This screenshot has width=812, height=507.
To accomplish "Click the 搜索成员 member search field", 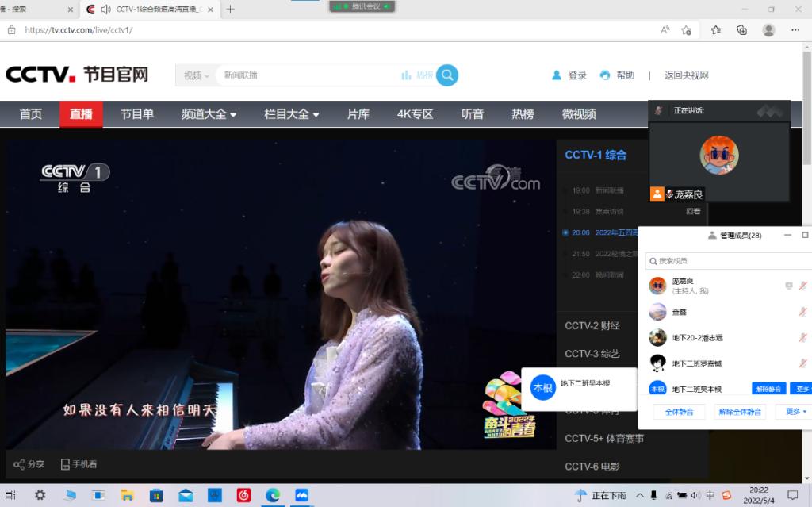I will (726, 260).
